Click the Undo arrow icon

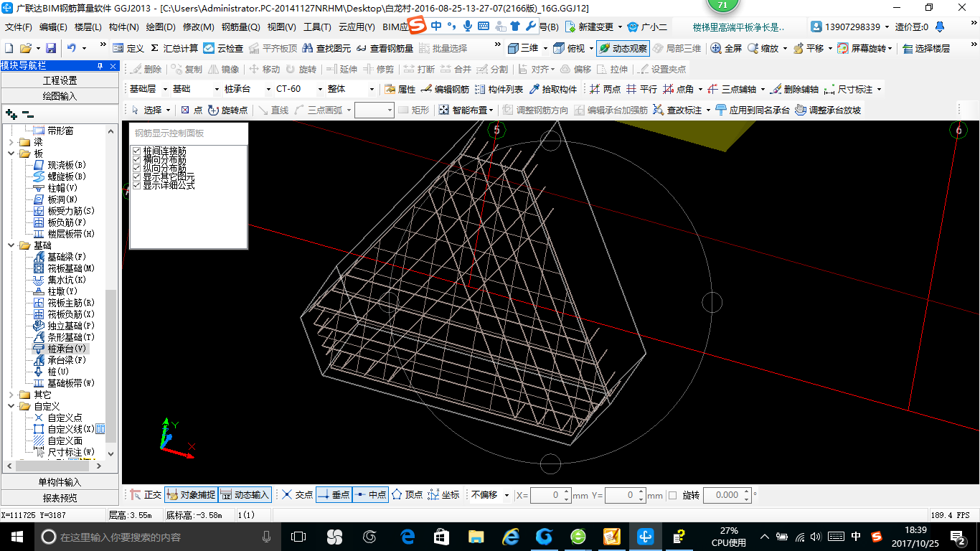click(x=71, y=48)
